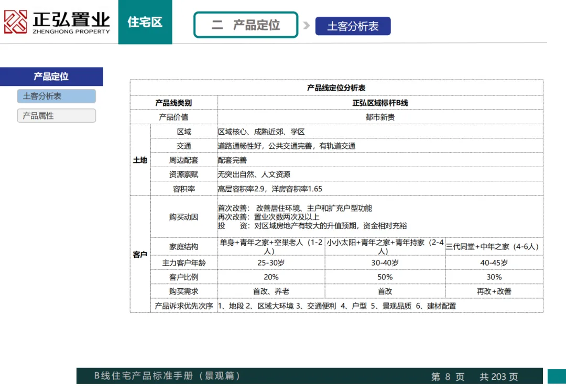Image resolution: width=566 pixels, height=392 pixels.
Task: Click the 资源禀赋 row label
Action: 184,175
